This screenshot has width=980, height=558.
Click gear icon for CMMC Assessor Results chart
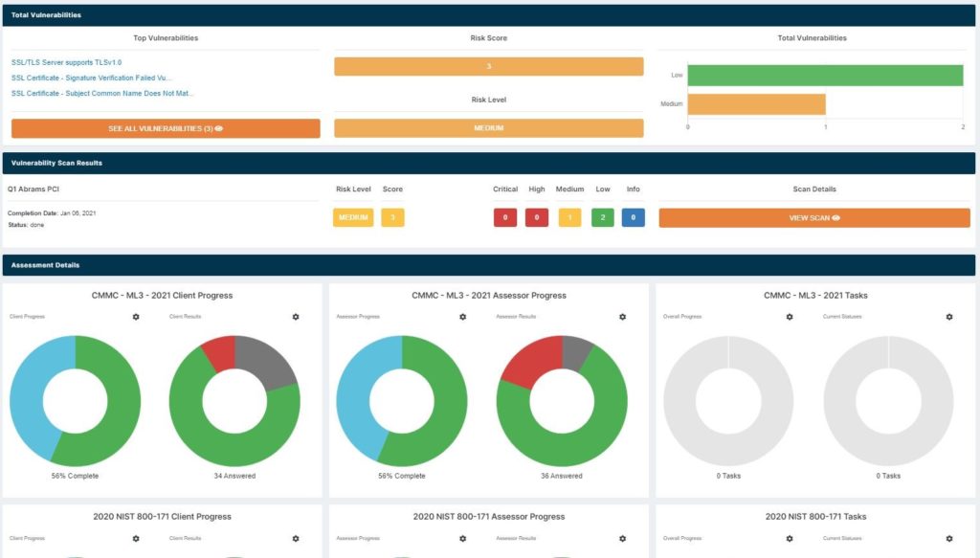[x=623, y=317]
